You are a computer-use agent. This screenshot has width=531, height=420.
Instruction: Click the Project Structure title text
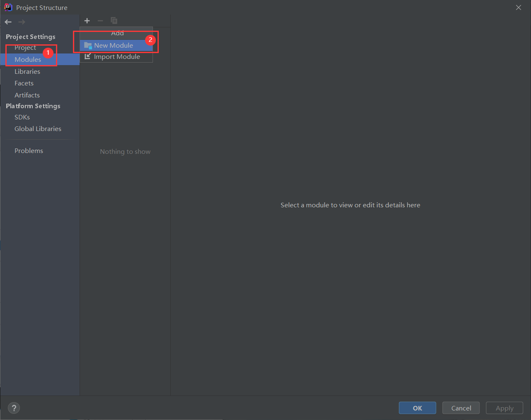coord(42,8)
